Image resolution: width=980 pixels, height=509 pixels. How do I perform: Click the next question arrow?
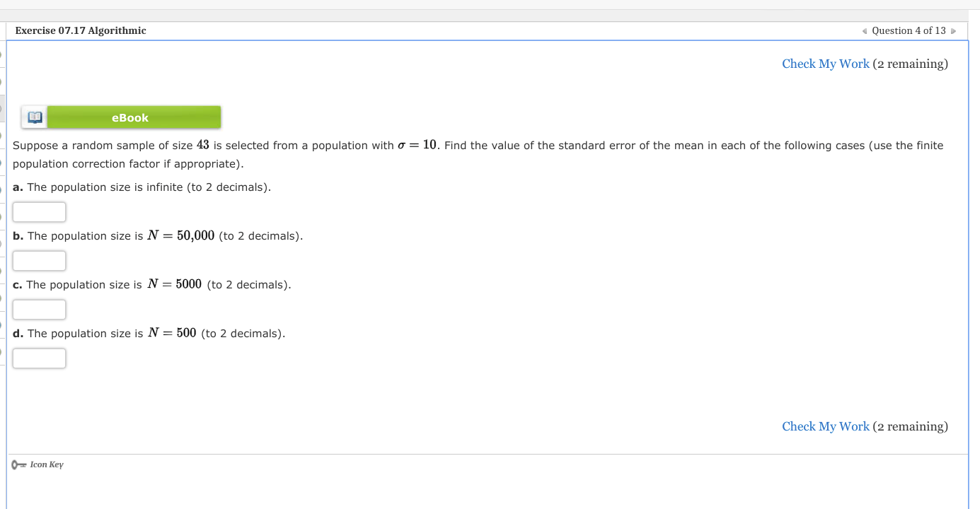tap(953, 30)
